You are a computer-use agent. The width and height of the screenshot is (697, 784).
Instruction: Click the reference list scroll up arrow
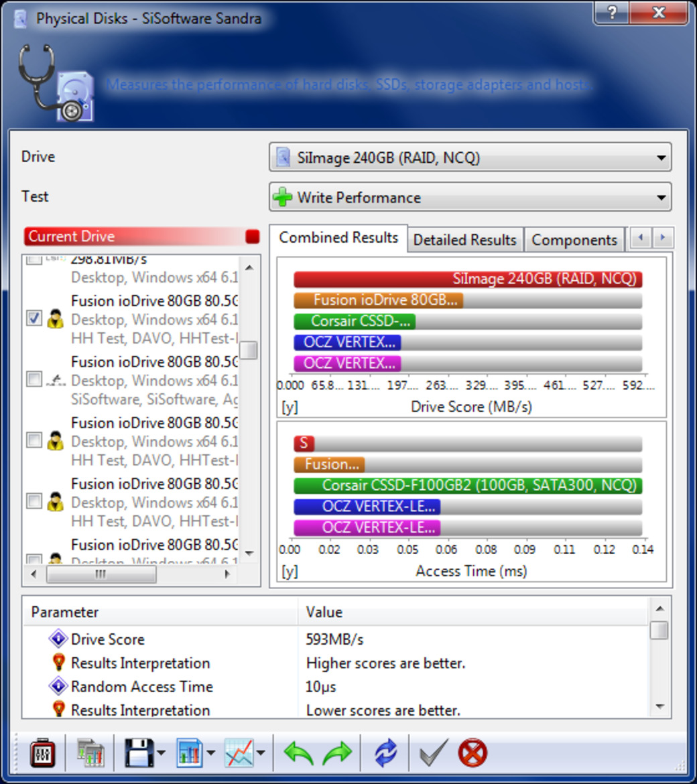coord(249,267)
